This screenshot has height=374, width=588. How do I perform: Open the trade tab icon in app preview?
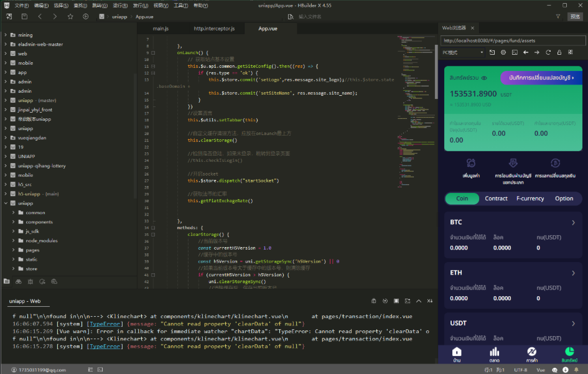[532, 352]
